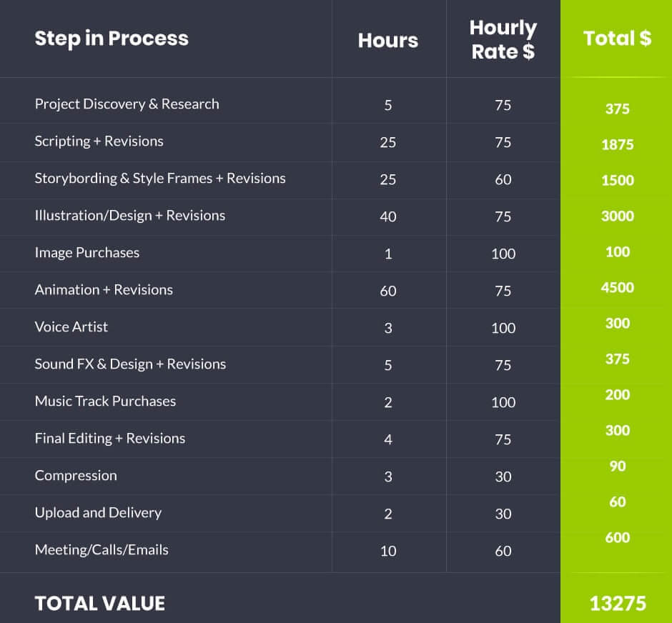672x623 pixels.
Task: Click the 'Hours' column header
Action: tap(388, 41)
